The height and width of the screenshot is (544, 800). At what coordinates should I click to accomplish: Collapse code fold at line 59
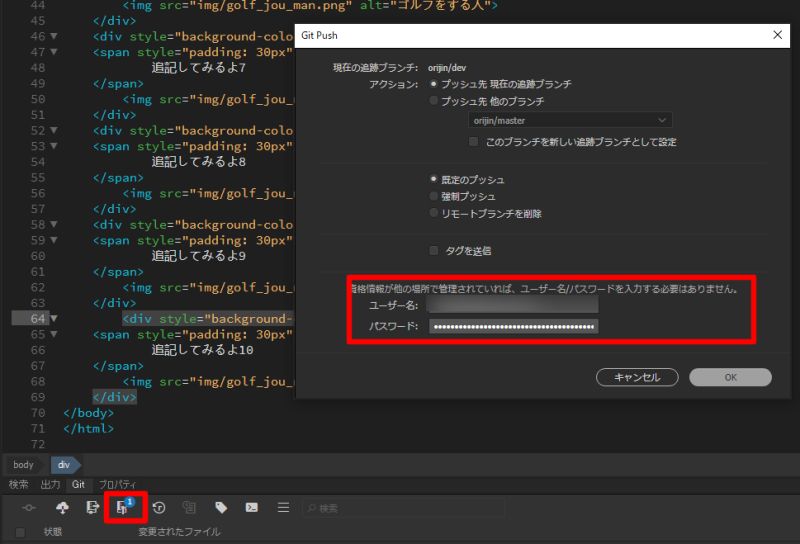point(54,240)
